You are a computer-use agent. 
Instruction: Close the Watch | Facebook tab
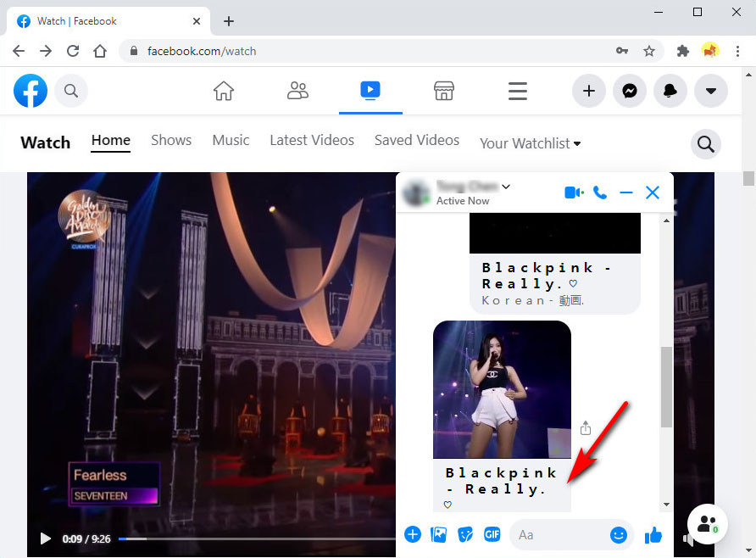(197, 21)
